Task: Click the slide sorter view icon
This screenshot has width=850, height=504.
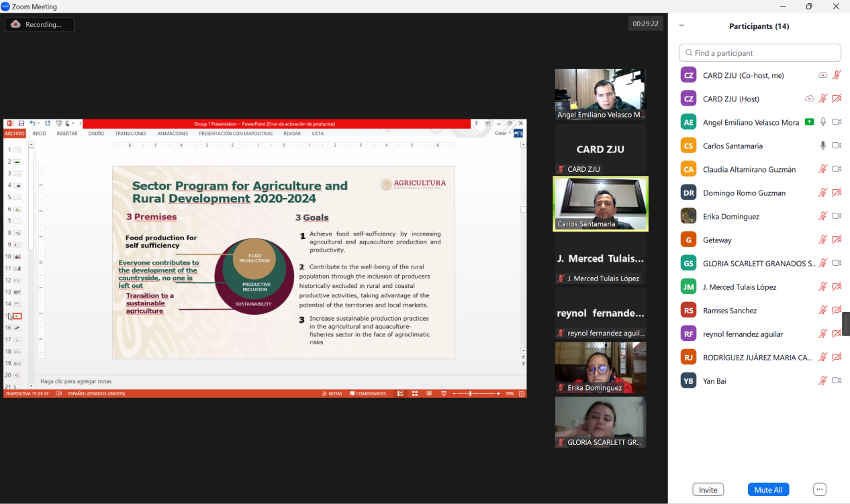Action: [x=415, y=394]
